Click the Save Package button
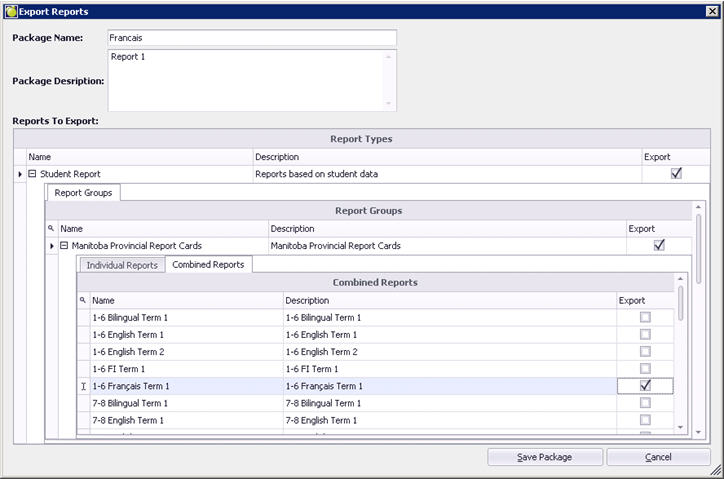Image resolution: width=724 pixels, height=479 pixels. coord(544,457)
